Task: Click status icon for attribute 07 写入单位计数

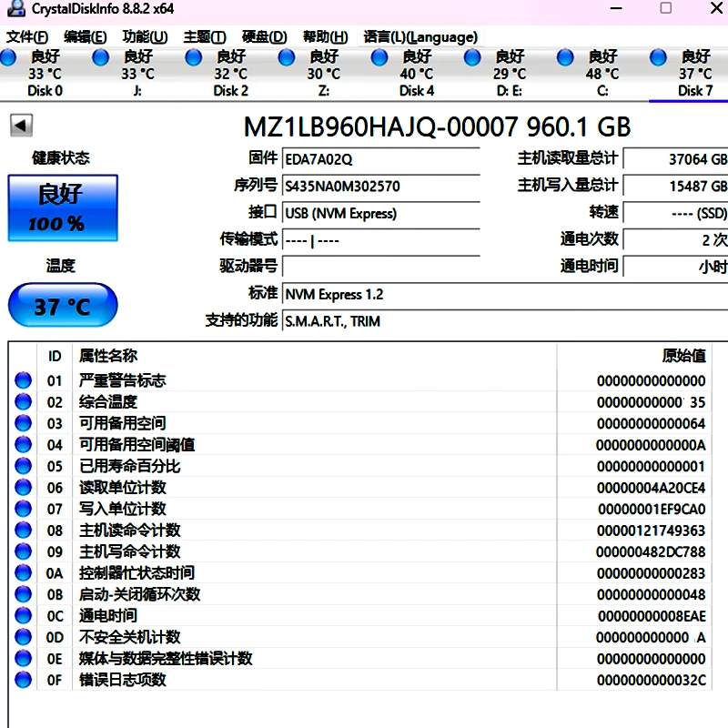Action: tap(24, 509)
